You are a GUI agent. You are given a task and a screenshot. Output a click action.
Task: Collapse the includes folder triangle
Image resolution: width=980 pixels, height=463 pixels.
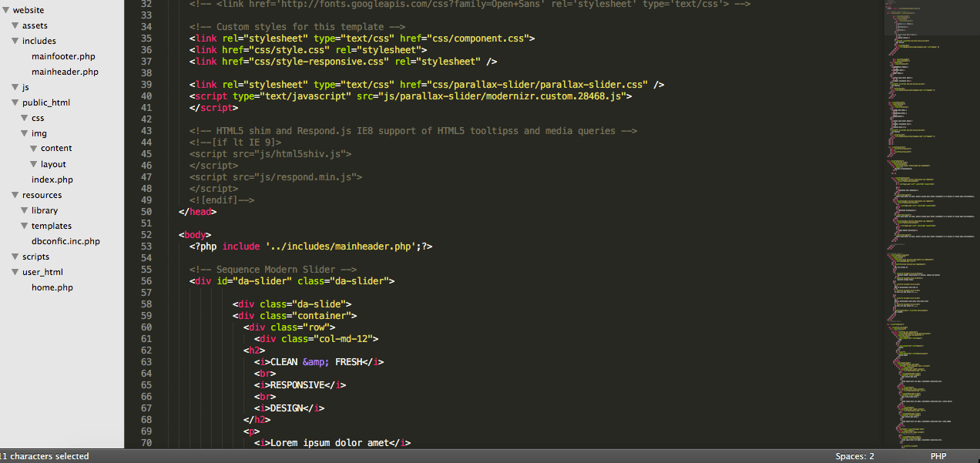coord(15,41)
